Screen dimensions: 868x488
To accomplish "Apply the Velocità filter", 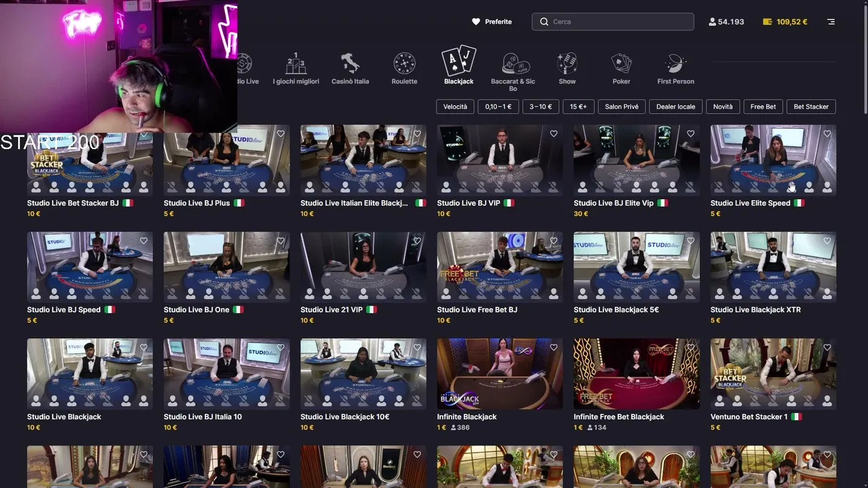I will pyautogui.click(x=455, y=106).
